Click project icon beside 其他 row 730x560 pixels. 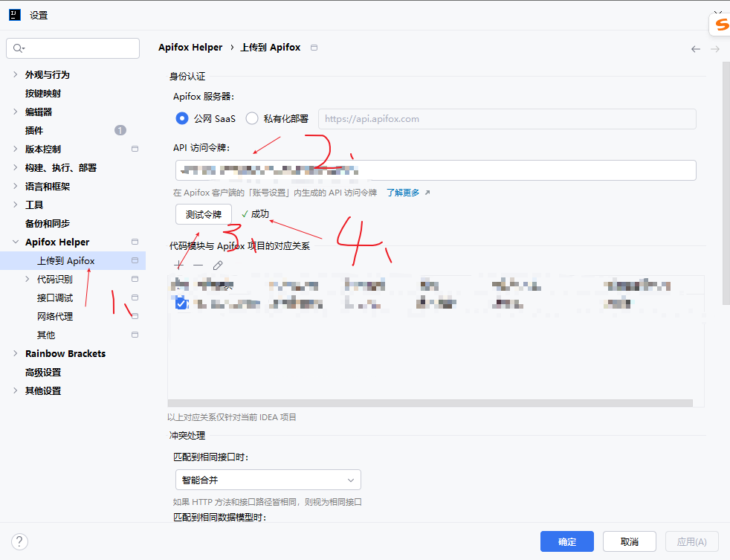135,335
